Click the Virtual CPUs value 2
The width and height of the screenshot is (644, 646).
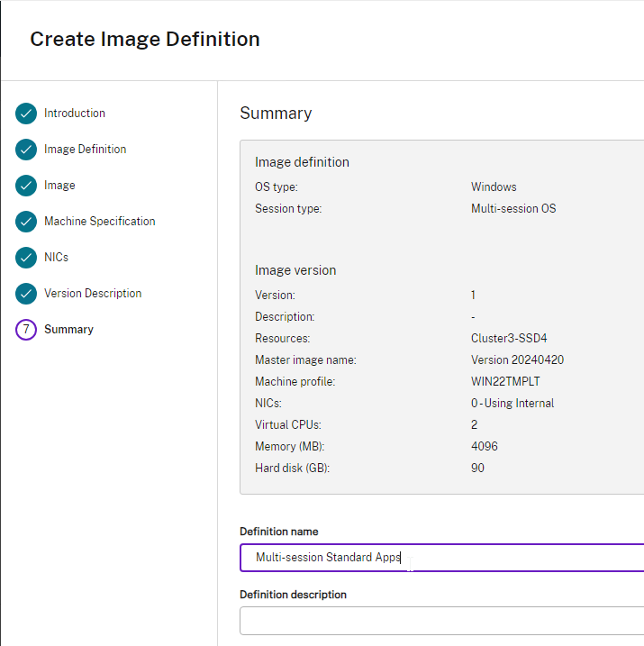coord(475,424)
